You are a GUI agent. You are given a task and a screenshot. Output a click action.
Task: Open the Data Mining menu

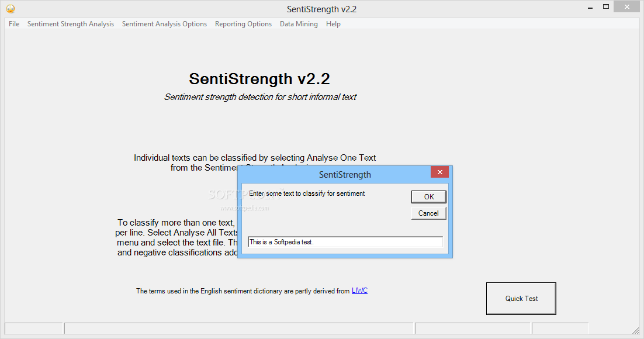(299, 24)
